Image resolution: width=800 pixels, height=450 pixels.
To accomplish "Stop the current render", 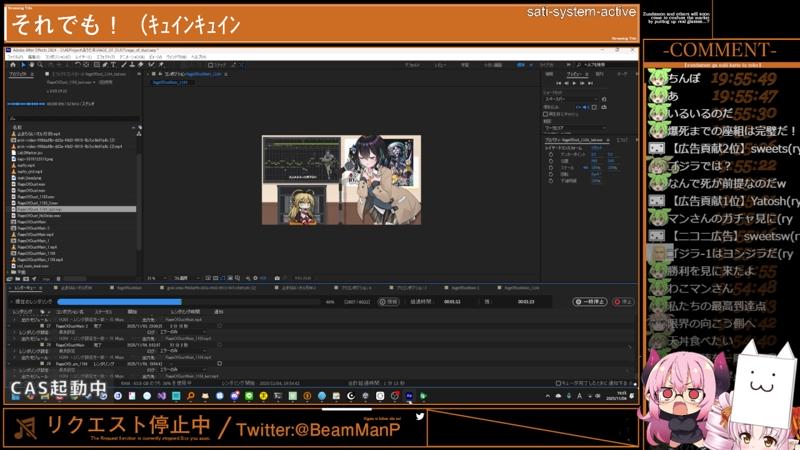I will [x=622, y=302].
